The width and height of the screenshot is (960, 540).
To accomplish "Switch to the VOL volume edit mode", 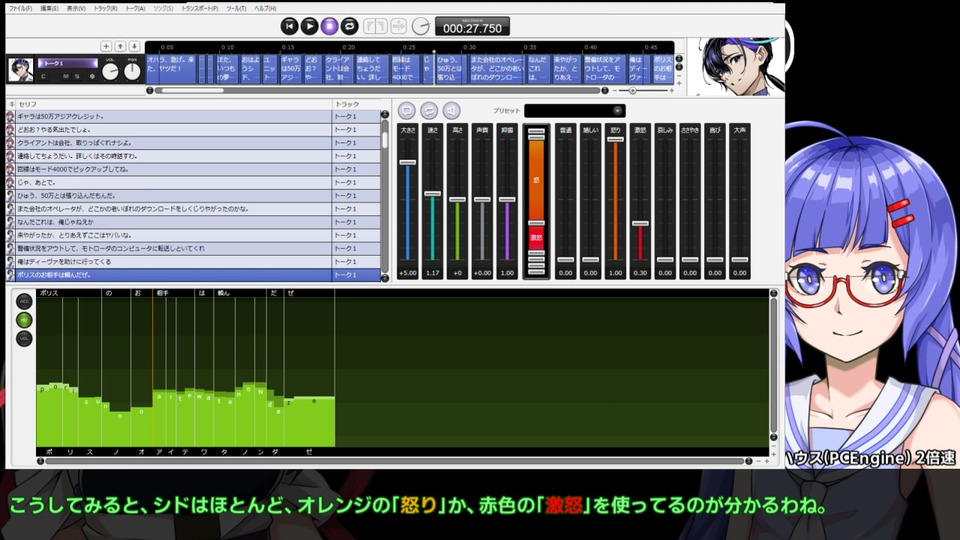I will point(24,338).
